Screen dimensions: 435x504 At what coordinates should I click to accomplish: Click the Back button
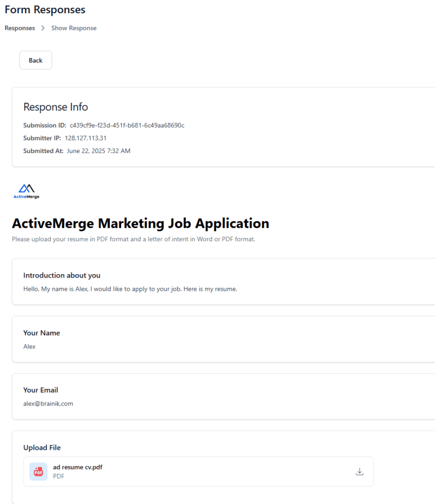coord(35,60)
